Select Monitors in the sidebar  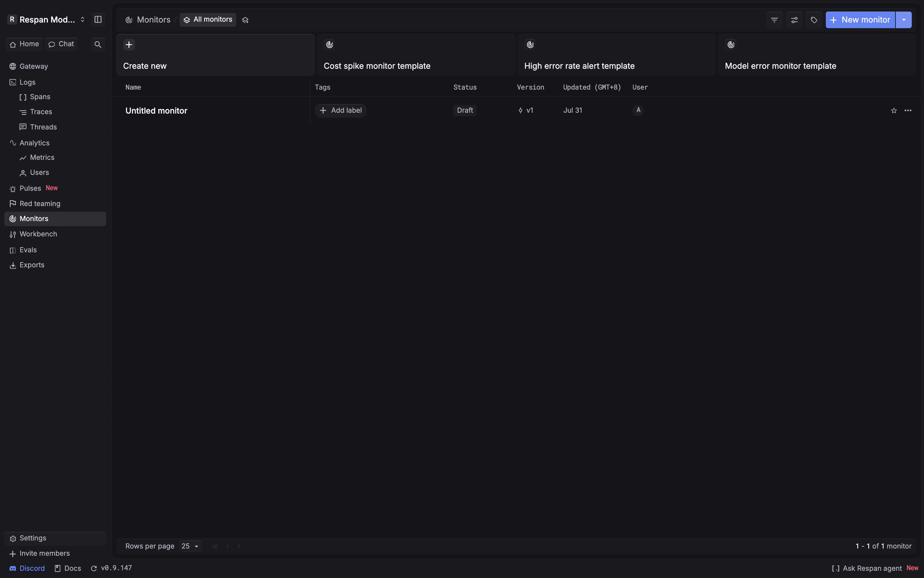coord(55,219)
